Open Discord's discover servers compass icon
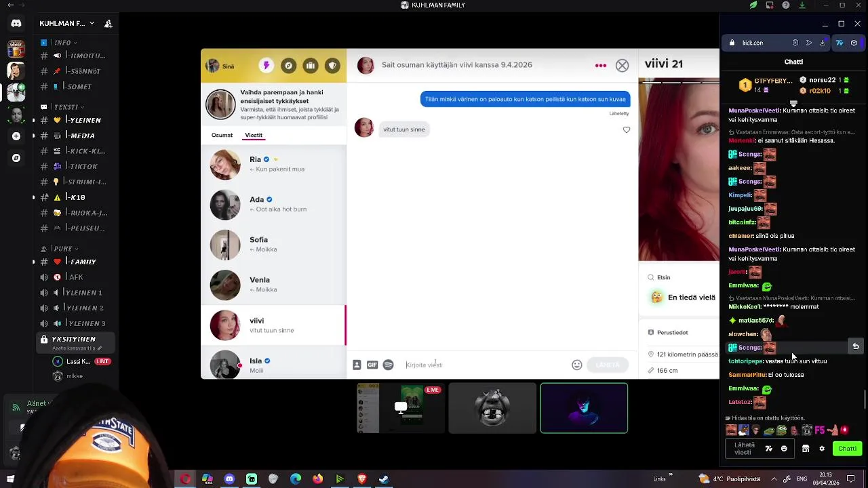 16,158
